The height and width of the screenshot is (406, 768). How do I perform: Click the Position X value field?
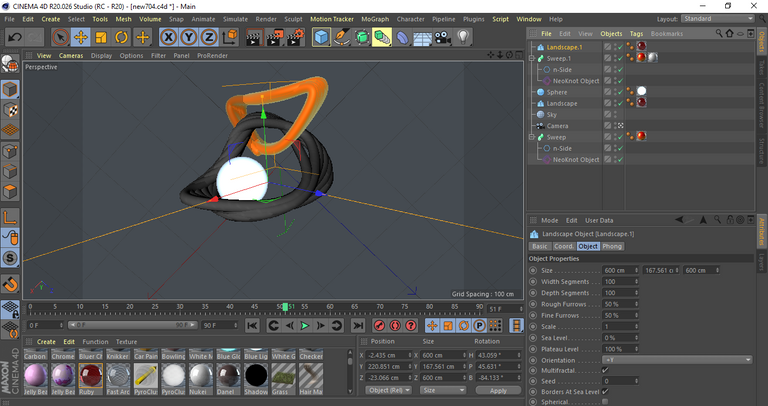(388, 355)
